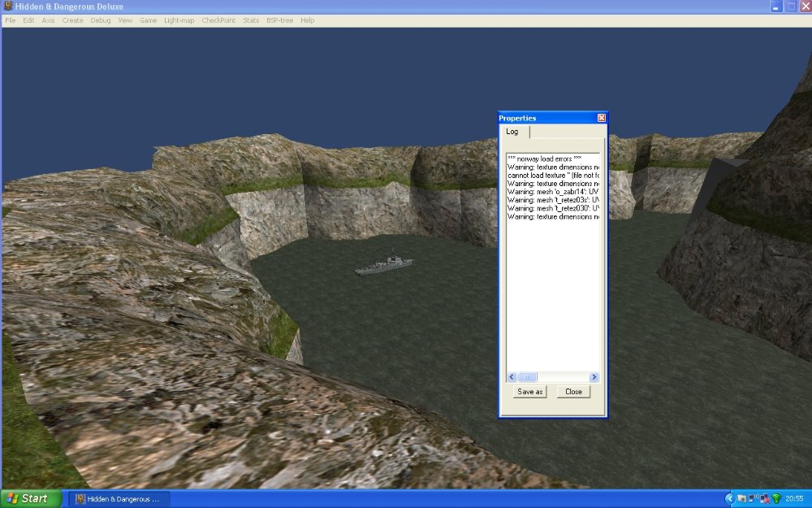Click the Close button in Properties dialog

click(x=573, y=392)
